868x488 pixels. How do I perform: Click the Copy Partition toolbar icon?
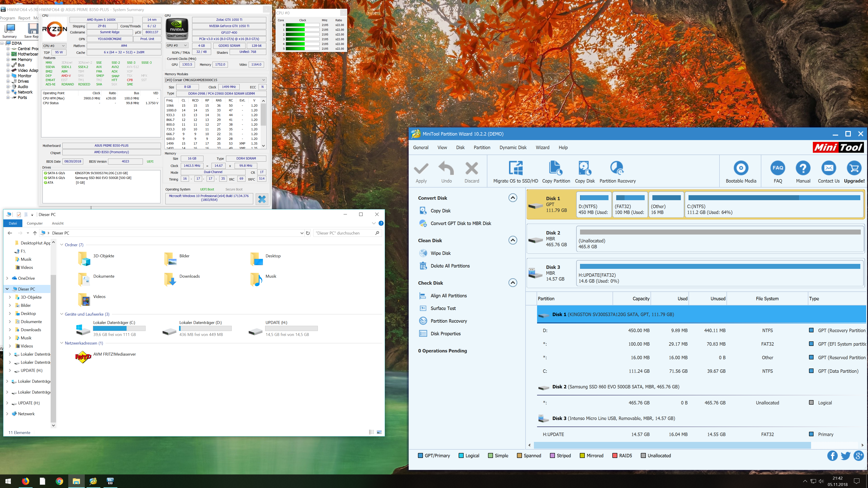tap(556, 168)
